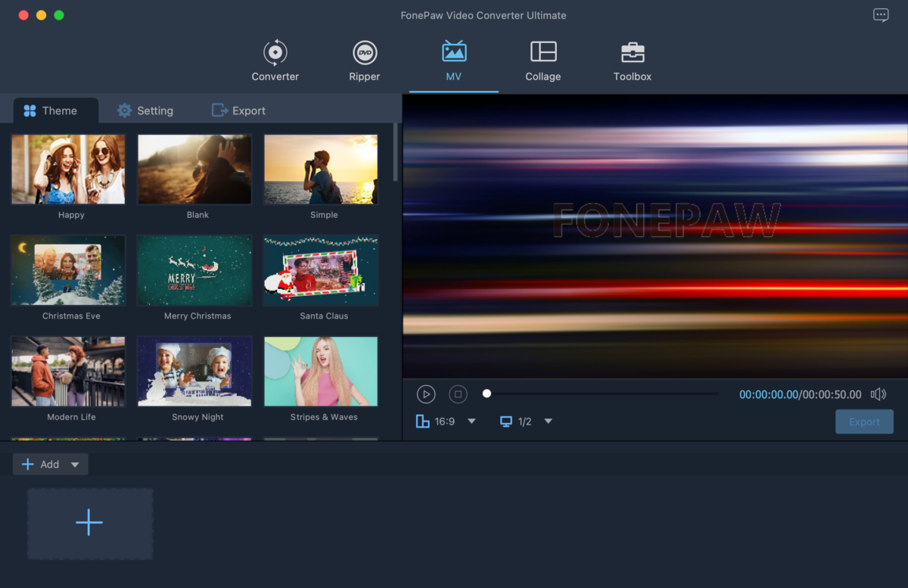This screenshot has width=908, height=588.
Task: Click the 00:00:50.00 total duration text
Action: [x=832, y=394]
